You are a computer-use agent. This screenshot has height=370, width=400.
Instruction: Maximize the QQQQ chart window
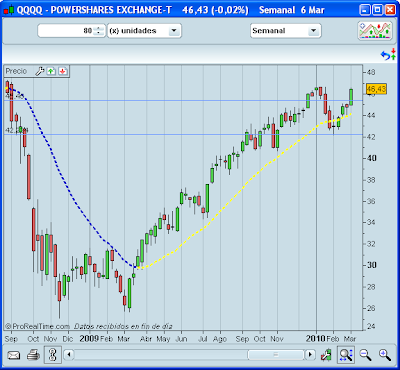(378, 10)
